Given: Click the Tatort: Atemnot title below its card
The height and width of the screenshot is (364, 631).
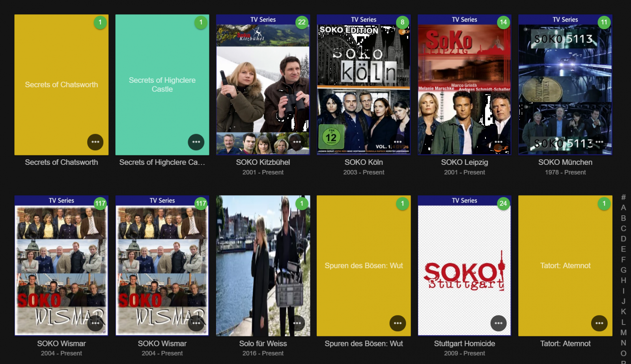Looking at the screenshot, I should tap(565, 343).
